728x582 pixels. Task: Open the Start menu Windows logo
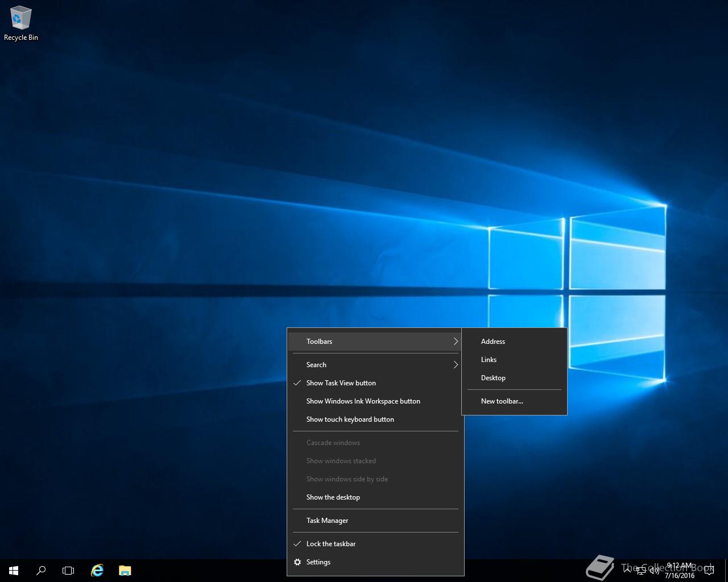(x=14, y=570)
